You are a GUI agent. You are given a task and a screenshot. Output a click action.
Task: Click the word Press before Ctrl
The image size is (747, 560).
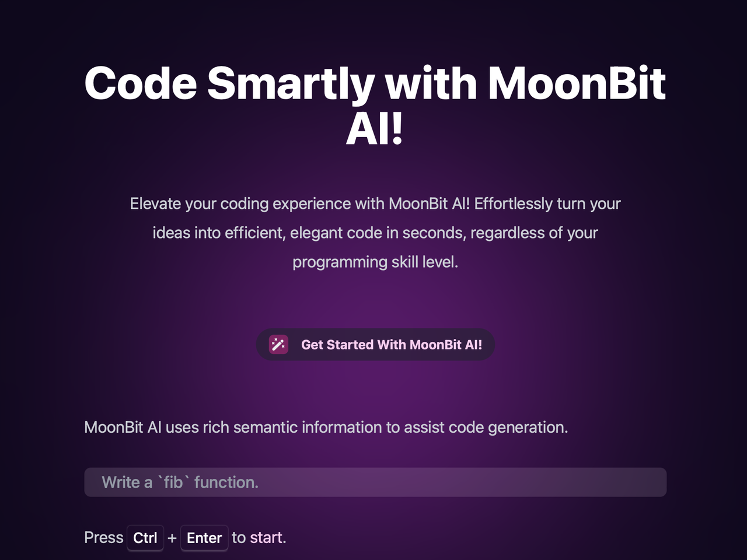pyautogui.click(x=104, y=538)
